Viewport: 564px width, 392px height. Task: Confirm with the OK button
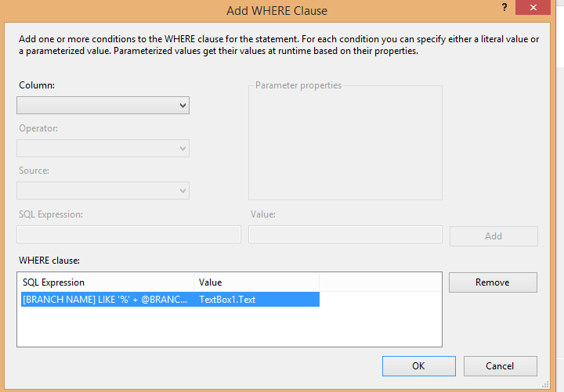pyautogui.click(x=418, y=366)
